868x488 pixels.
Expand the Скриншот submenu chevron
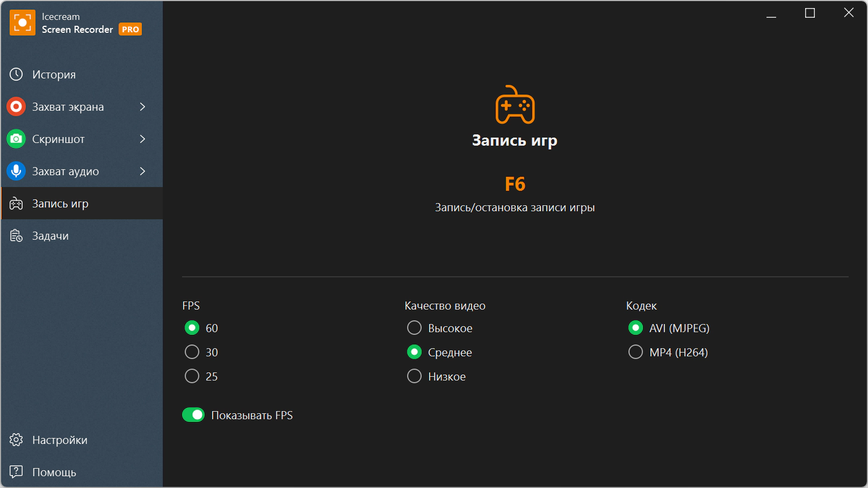[x=142, y=139]
